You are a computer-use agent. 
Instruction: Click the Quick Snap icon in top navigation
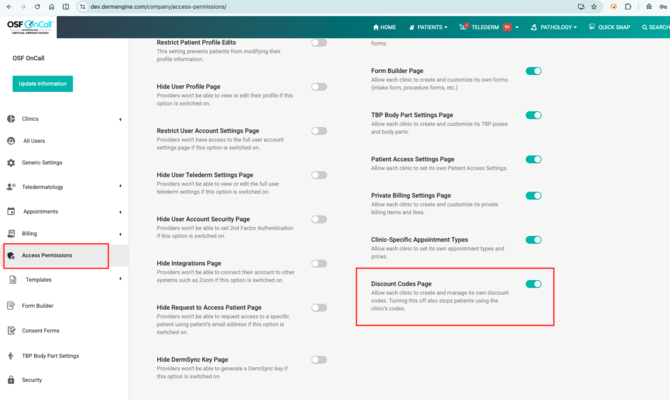(x=592, y=26)
